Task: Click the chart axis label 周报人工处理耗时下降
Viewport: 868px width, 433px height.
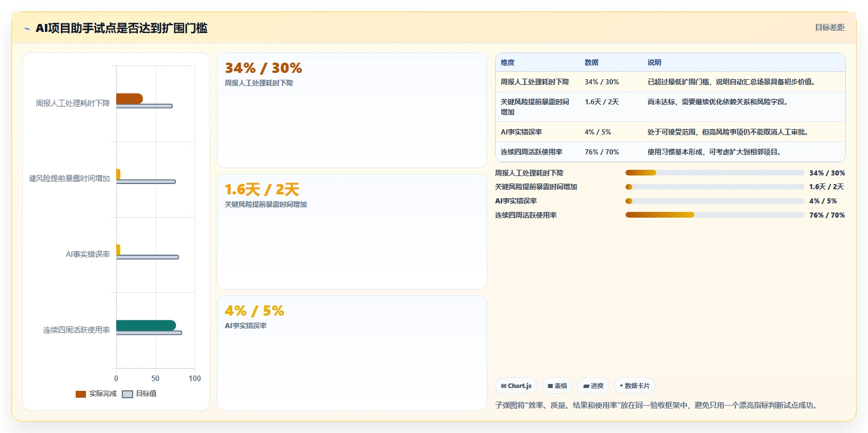Action: (x=73, y=103)
